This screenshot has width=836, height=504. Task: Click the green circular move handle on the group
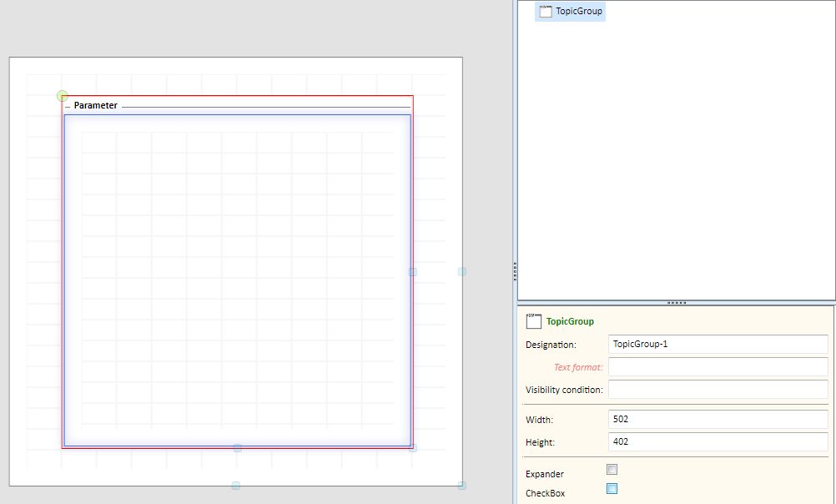[63, 97]
